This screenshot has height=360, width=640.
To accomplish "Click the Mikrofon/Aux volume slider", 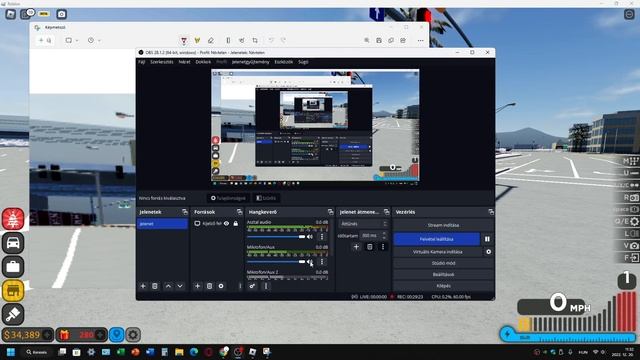I will [x=276, y=262].
